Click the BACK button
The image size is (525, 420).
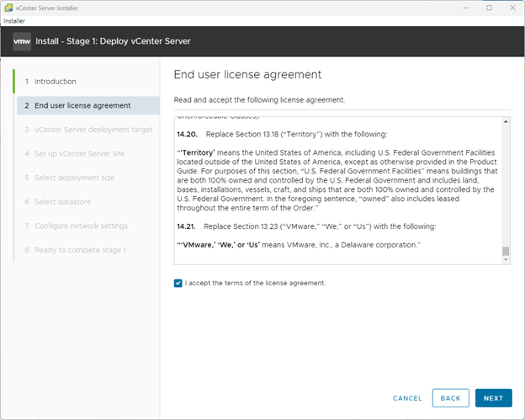pos(450,398)
